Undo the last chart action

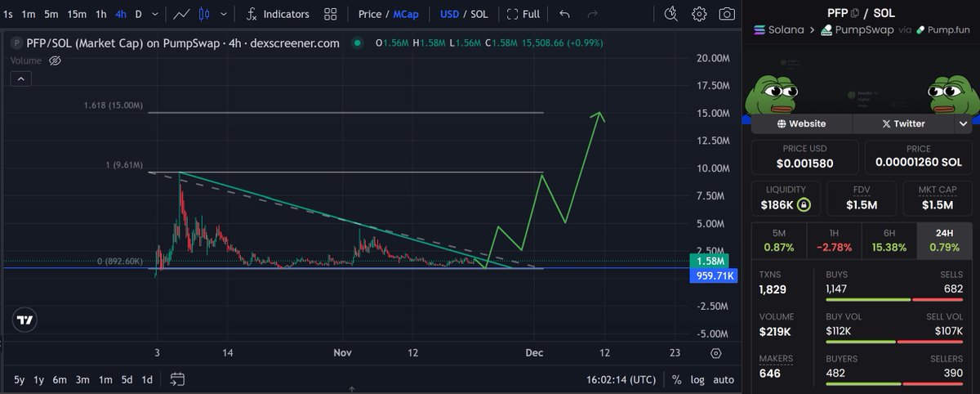565,14
